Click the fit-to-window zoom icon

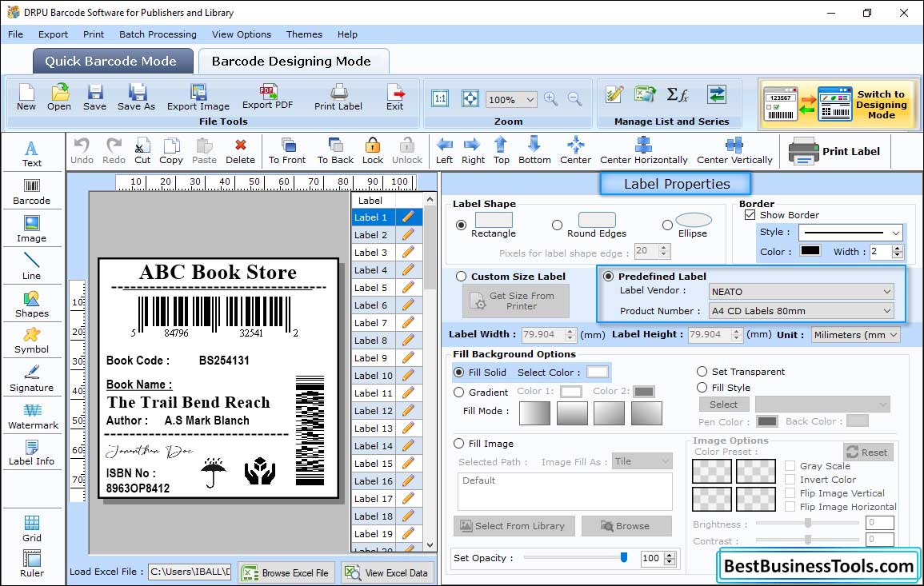(470, 98)
